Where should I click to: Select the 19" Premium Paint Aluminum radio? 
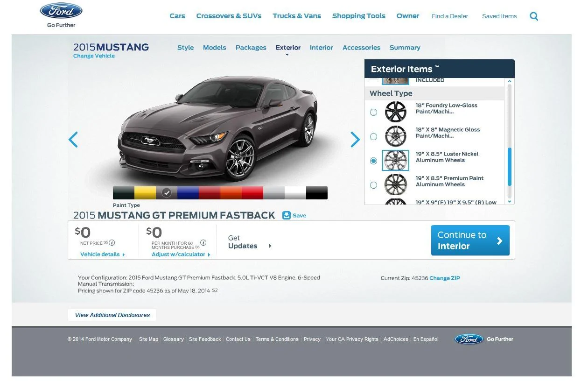(x=373, y=185)
